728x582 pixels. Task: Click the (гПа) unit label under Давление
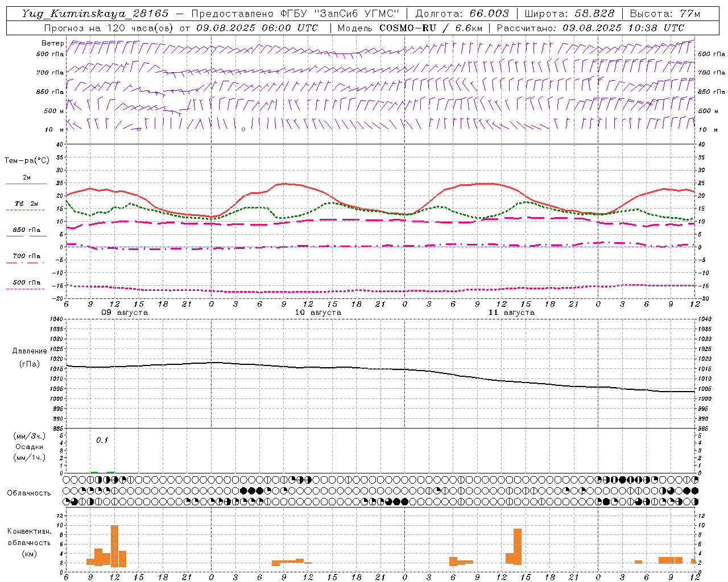30,364
